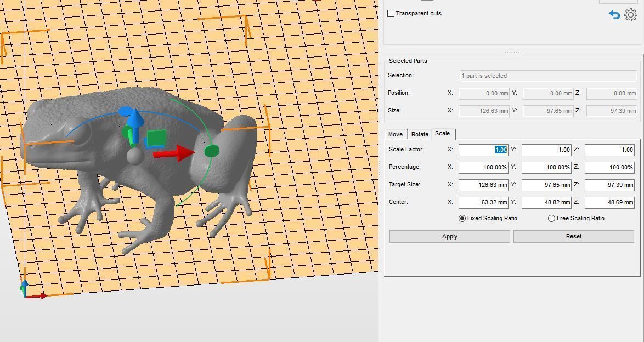Image resolution: width=644 pixels, height=342 pixels.
Task: Switch to the Rotate tab
Action: 420,135
